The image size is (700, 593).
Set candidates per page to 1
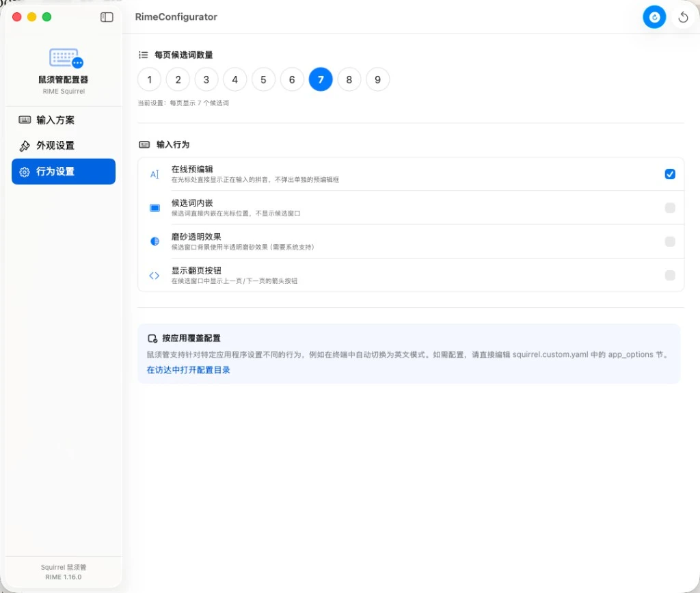[x=150, y=79]
